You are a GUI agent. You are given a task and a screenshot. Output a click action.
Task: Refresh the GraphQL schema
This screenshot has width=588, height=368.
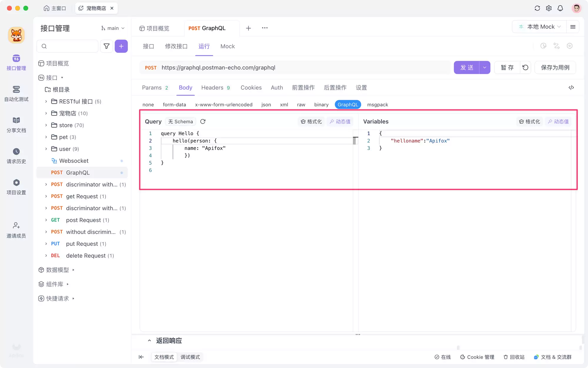tap(203, 122)
